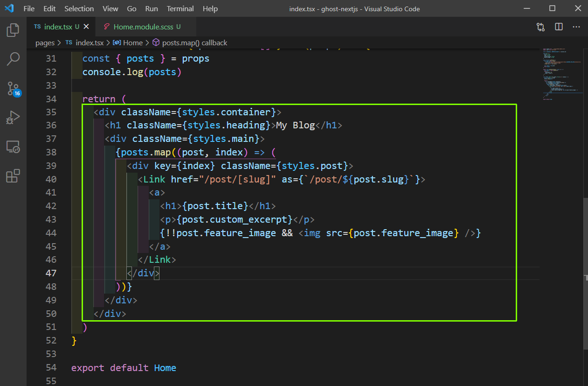Click 'styles.post' on line 39
Image resolution: width=588 pixels, height=386 pixels.
(315, 166)
